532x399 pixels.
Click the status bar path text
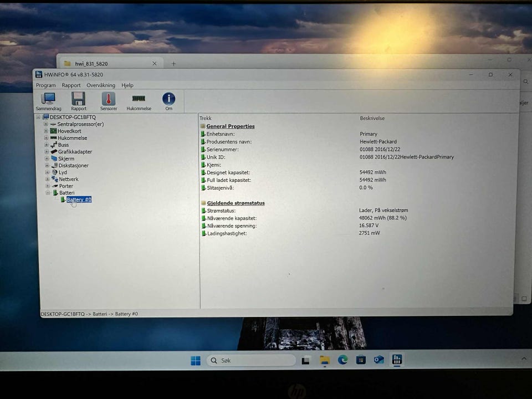click(x=89, y=314)
